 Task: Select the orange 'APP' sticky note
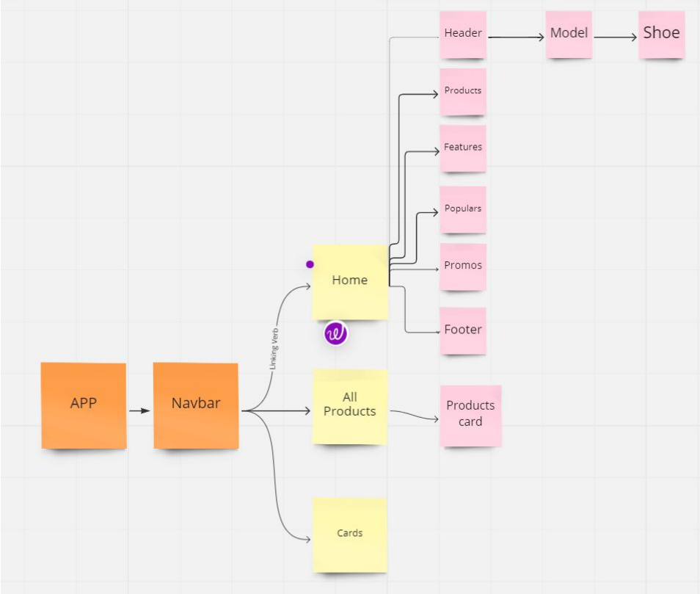(83, 403)
